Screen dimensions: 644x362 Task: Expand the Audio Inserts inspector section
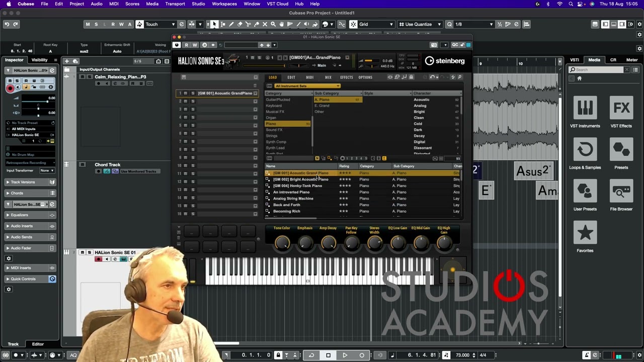[30, 226]
